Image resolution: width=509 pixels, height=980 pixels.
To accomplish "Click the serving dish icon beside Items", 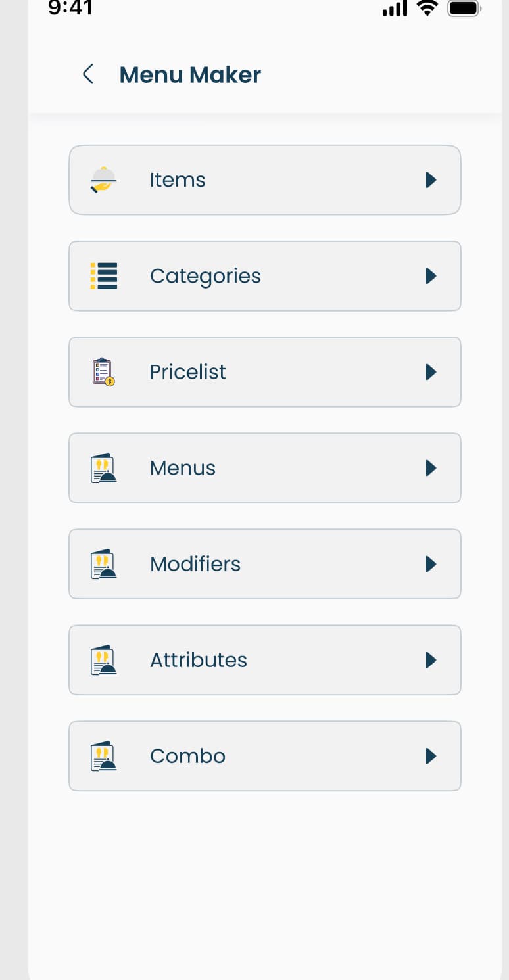I will click(x=103, y=179).
